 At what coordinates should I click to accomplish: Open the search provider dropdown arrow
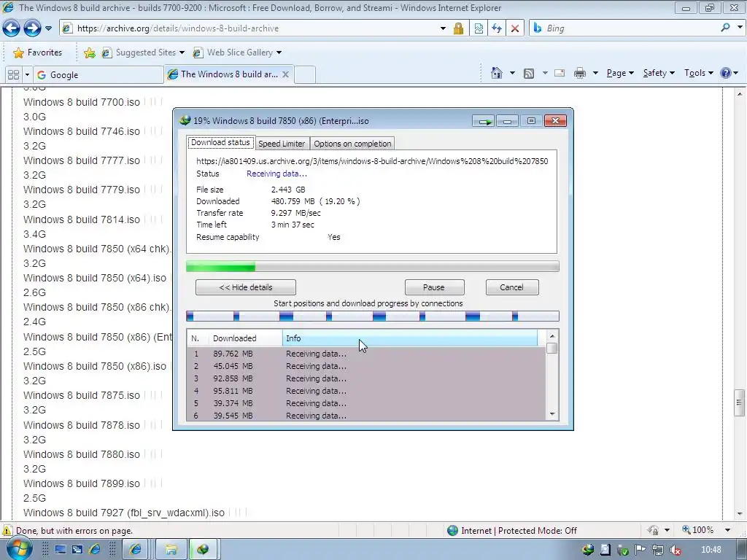(740, 28)
